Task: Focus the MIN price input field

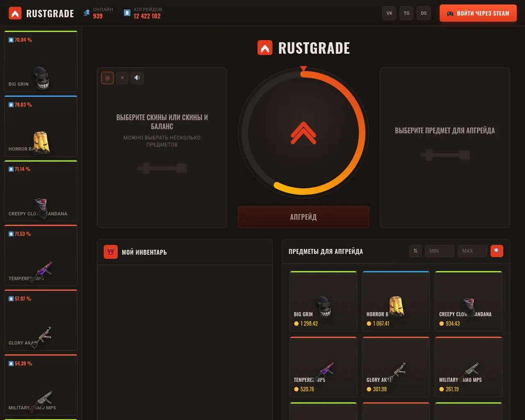Action: click(439, 251)
